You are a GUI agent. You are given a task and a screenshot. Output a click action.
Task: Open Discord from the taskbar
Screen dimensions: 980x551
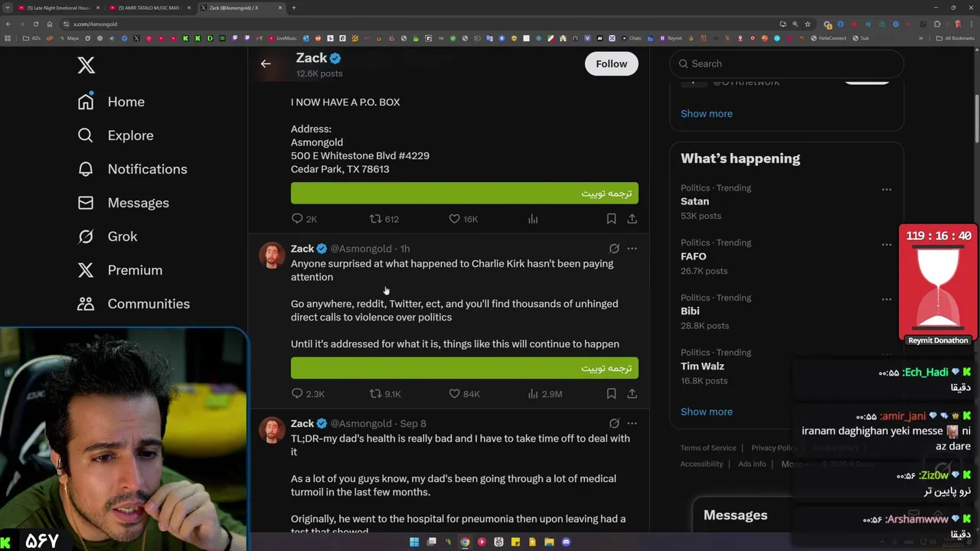click(x=566, y=542)
